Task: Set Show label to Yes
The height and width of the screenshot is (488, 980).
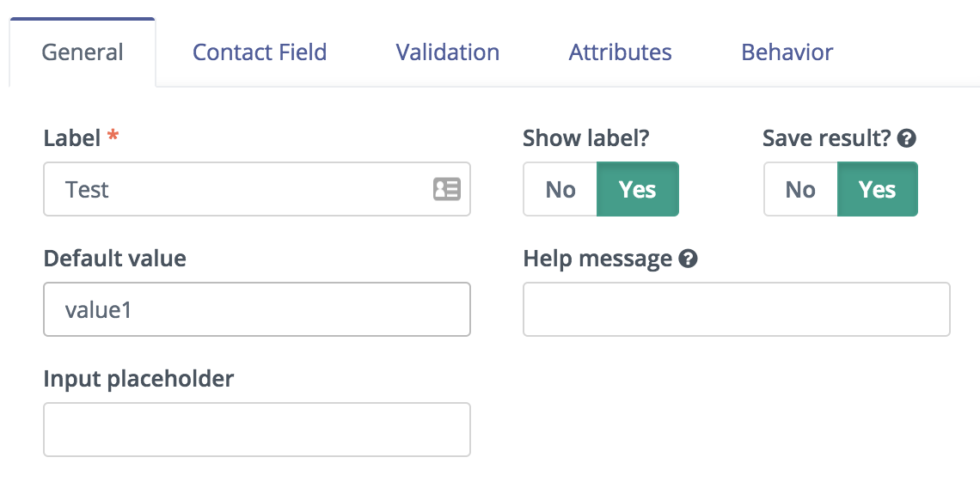Action: 638,189
